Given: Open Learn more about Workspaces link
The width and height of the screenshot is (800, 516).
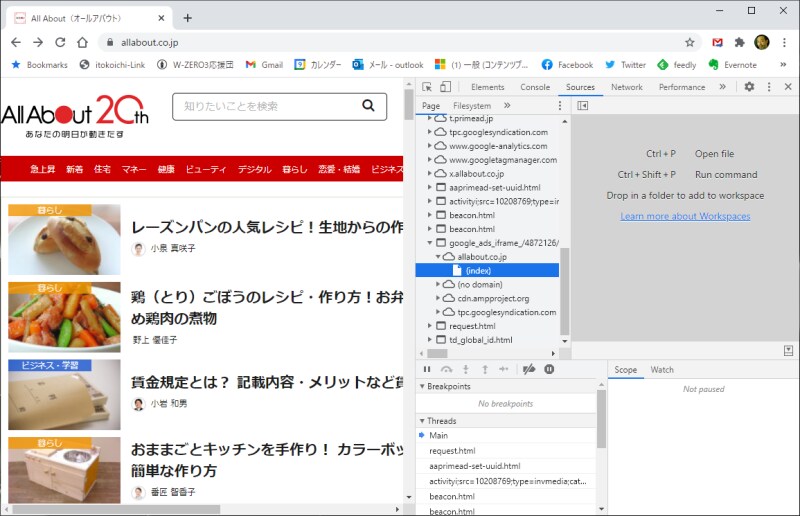Looking at the screenshot, I should [x=685, y=216].
